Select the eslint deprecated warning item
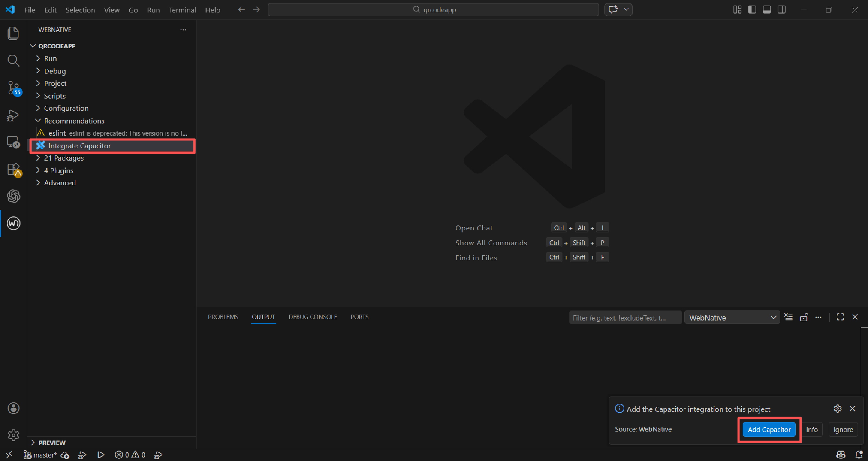868x461 pixels. [x=111, y=133]
